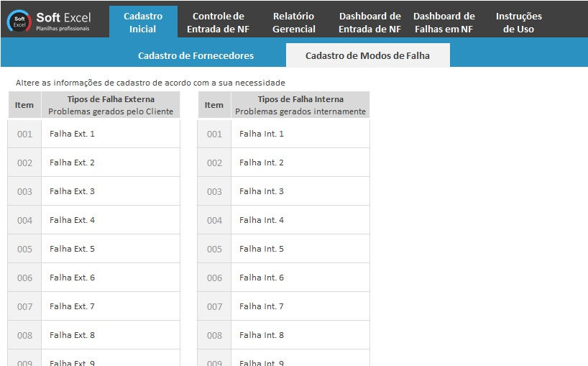Switch to Controle de Entrada de NF
Image resolution: width=588 pixels, height=366 pixels.
click(x=219, y=22)
